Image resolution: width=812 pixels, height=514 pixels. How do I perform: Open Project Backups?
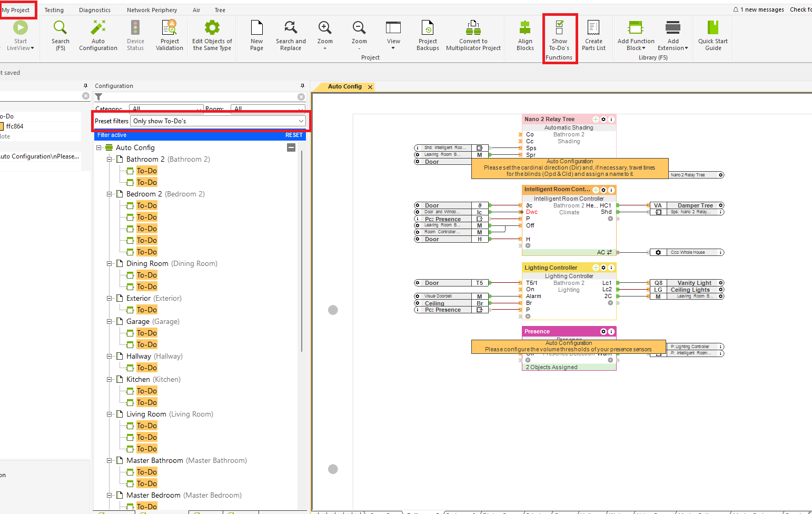428,28
